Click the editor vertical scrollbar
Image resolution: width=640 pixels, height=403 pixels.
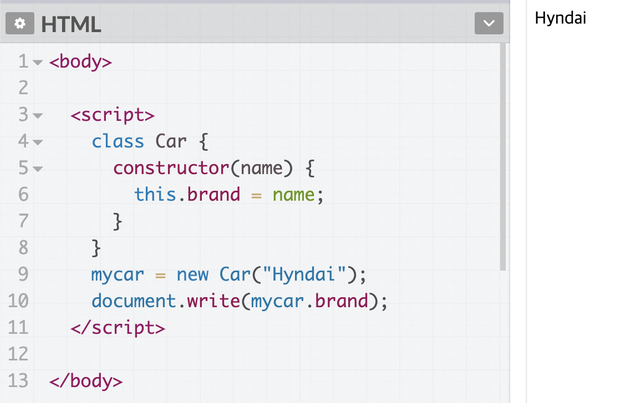pos(503,157)
